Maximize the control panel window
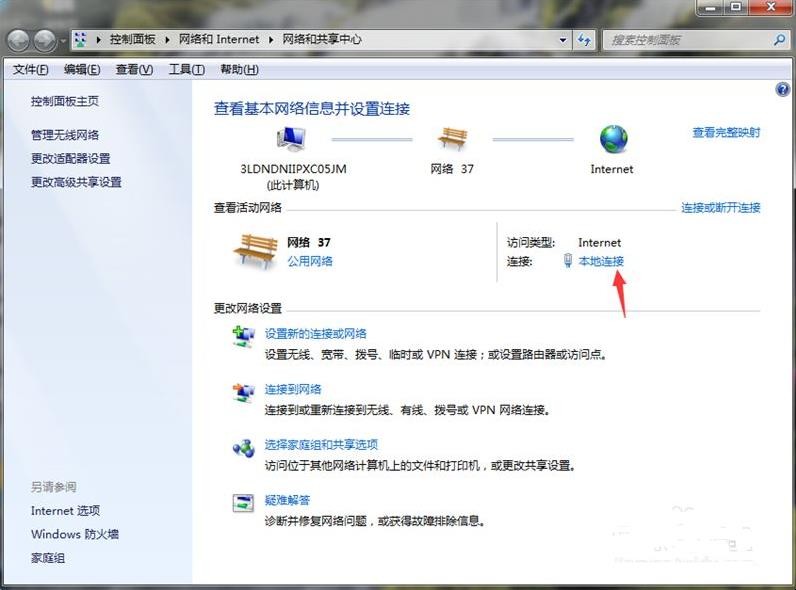The height and width of the screenshot is (590, 796). tap(736, 7)
